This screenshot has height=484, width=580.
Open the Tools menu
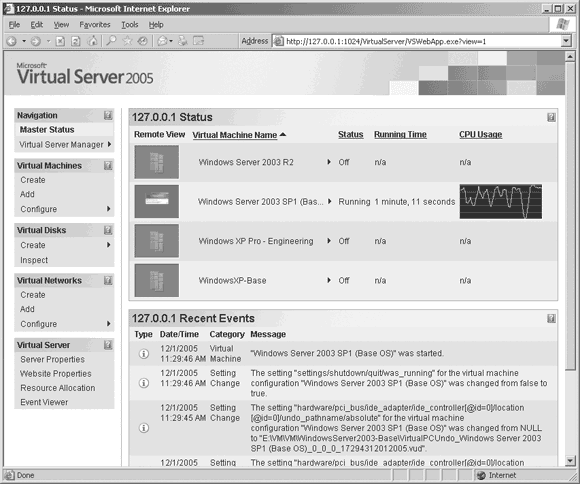pos(130,25)
